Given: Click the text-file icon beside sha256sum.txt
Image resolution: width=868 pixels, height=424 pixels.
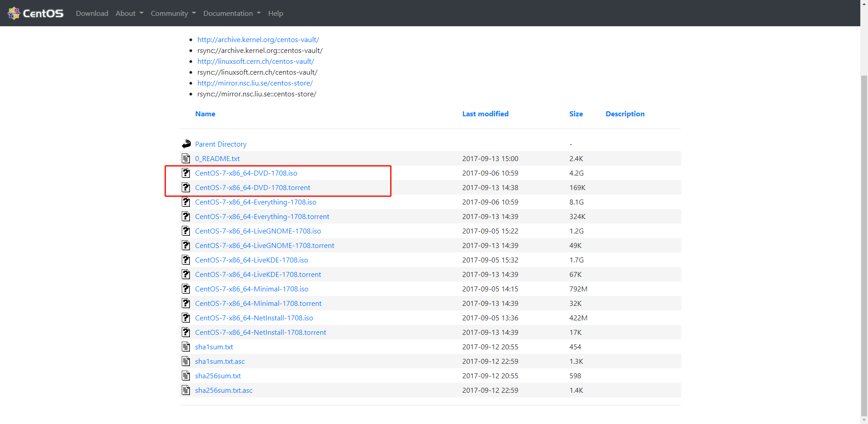Looking at the screenshot, I should pyautogui.click(x=186, y=376).
